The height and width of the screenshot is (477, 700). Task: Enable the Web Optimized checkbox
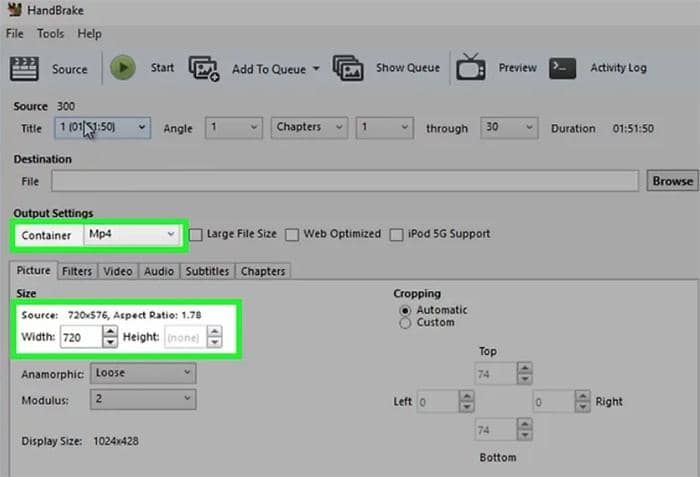point(292,234)
